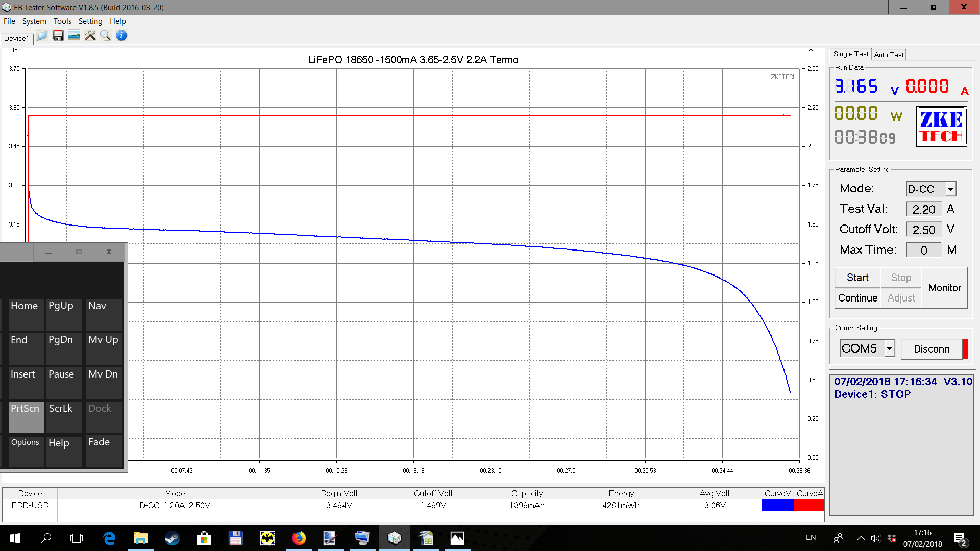
Task: Open the Tools menu
Action: [62, 21]
